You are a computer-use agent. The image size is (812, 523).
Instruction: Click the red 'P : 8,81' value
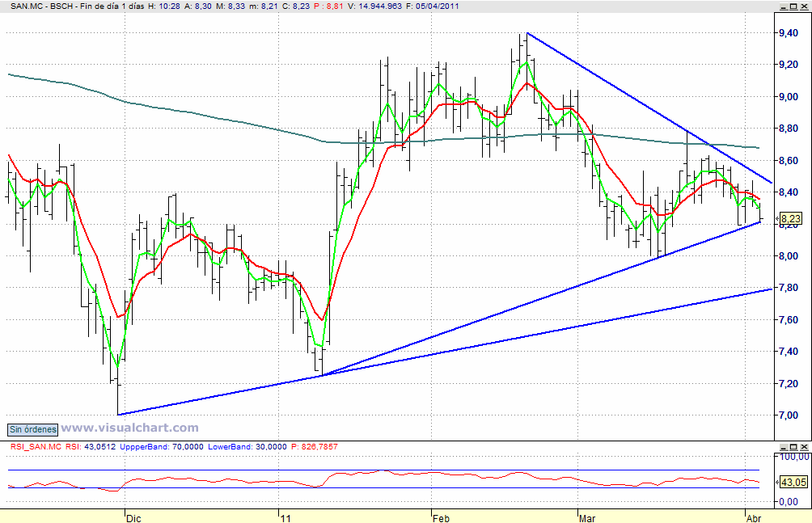pyautogui.click(x=328, y=6)
